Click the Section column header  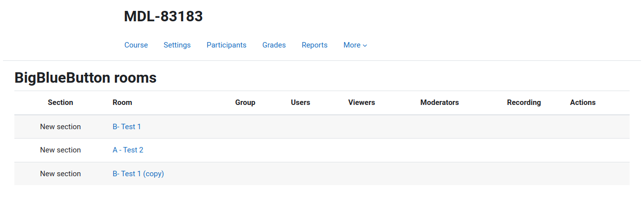pyautogui.click(x=60, y=102)
